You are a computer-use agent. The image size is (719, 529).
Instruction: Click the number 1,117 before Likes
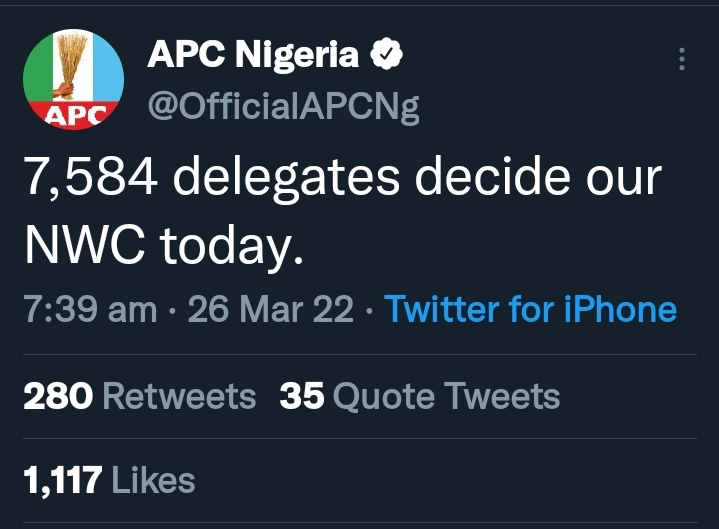[62, 481]
